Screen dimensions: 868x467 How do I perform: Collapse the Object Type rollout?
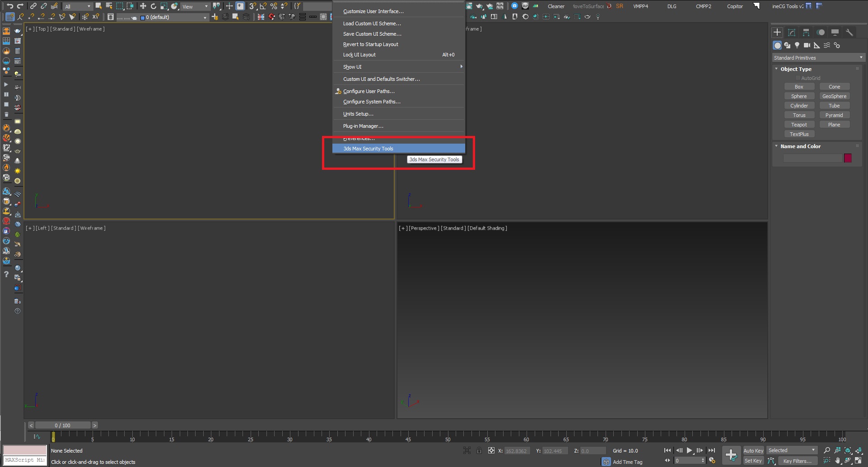tap(776, 69)
